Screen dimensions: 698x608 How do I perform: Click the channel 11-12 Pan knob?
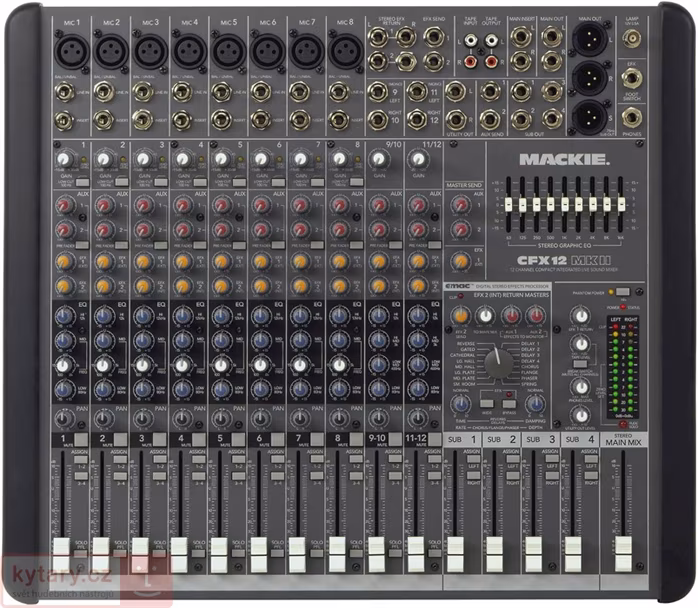click(418, 418)
